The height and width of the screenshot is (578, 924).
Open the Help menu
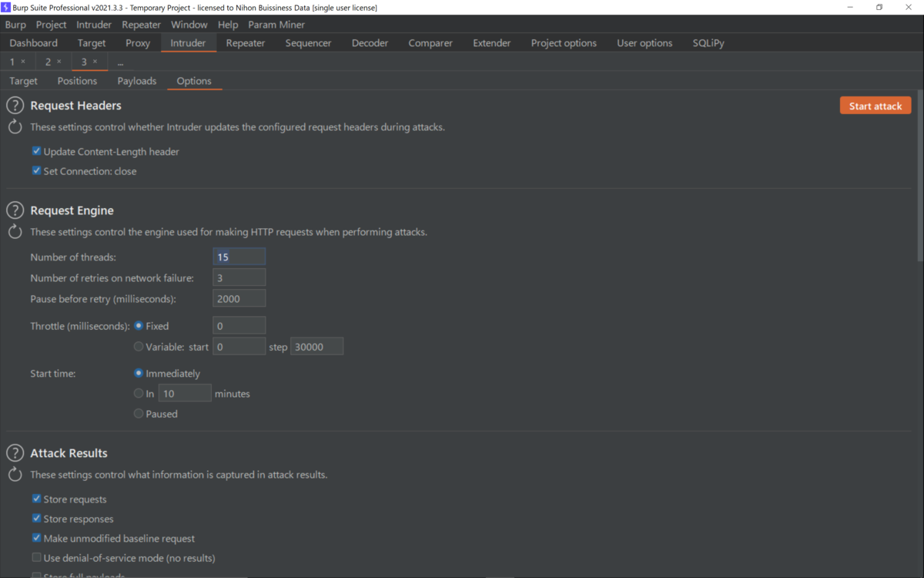point(228,25)
